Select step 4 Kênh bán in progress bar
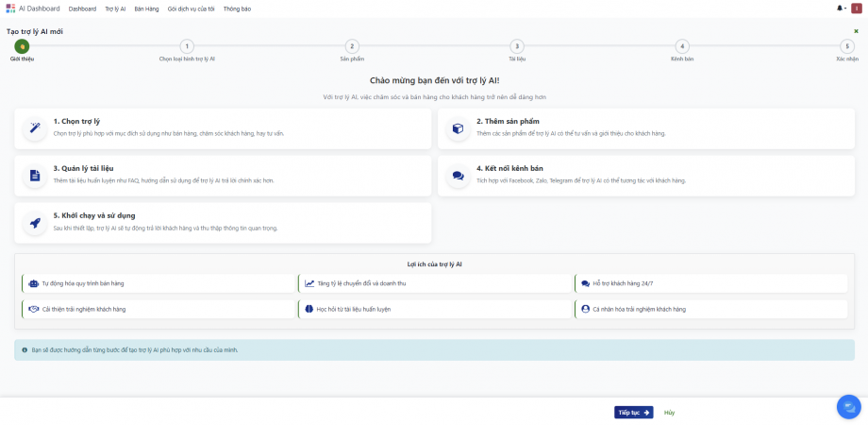This screenshot has height=425, width=868. coord(682,46)
